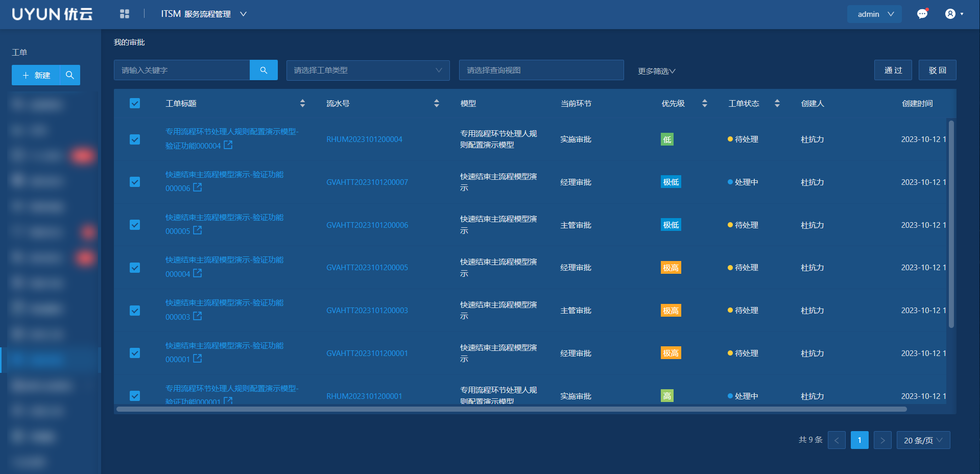Screen dimensions: 980x474
Task: Open the user avatar menu
Action: click(954, 14)
